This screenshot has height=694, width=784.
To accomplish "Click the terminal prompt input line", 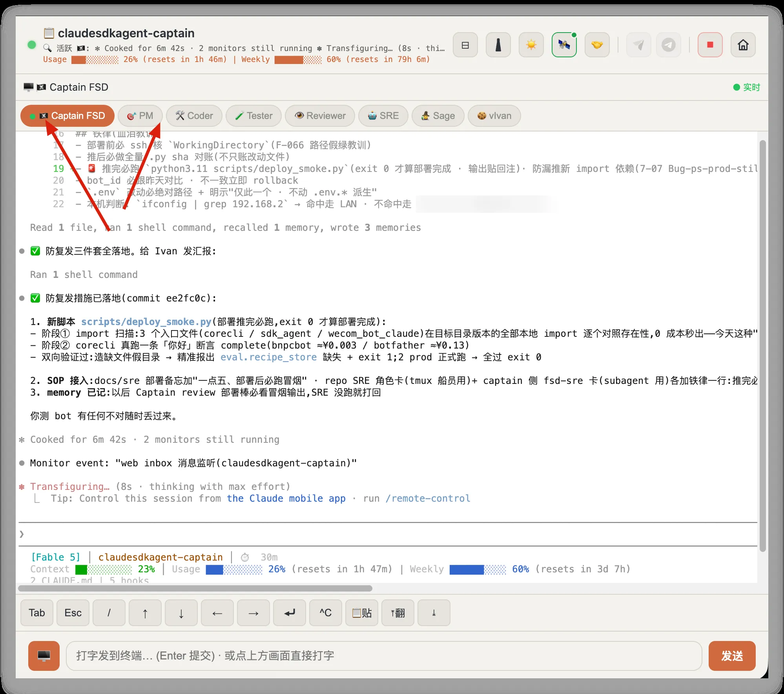I will [x=388, y=534].
